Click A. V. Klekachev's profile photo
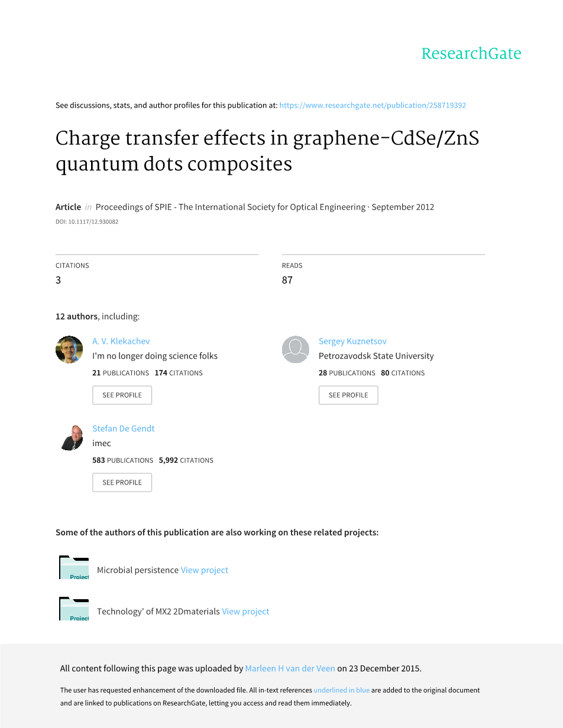563x728 pixels. pyautogui.click(x=69, y=349)
